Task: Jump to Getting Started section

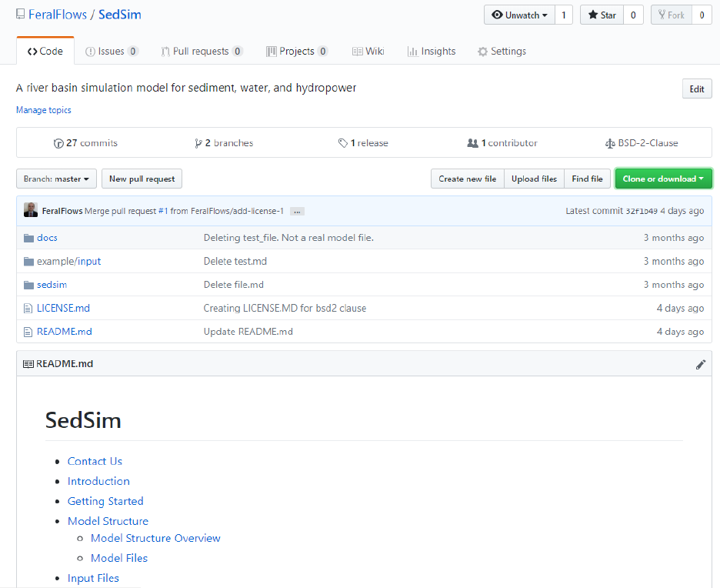Action: (105, 501)
